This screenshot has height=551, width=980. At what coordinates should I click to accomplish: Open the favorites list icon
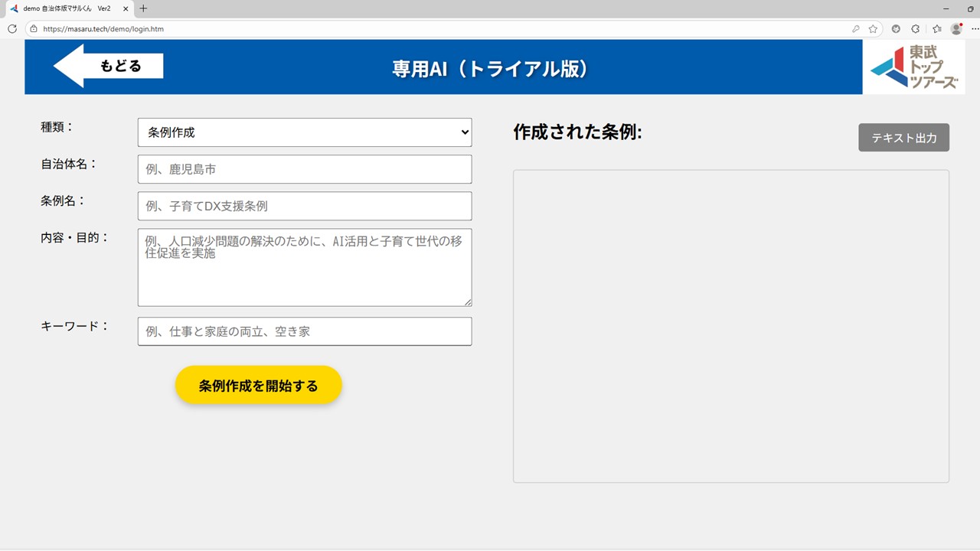point(937,29)
